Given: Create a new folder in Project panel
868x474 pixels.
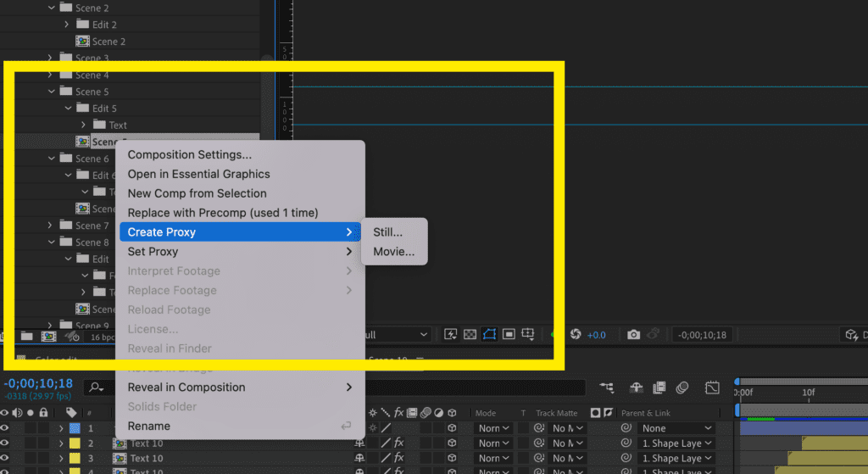Looking at the screenshot, I should pyautogui.click(x=26, y=336).
